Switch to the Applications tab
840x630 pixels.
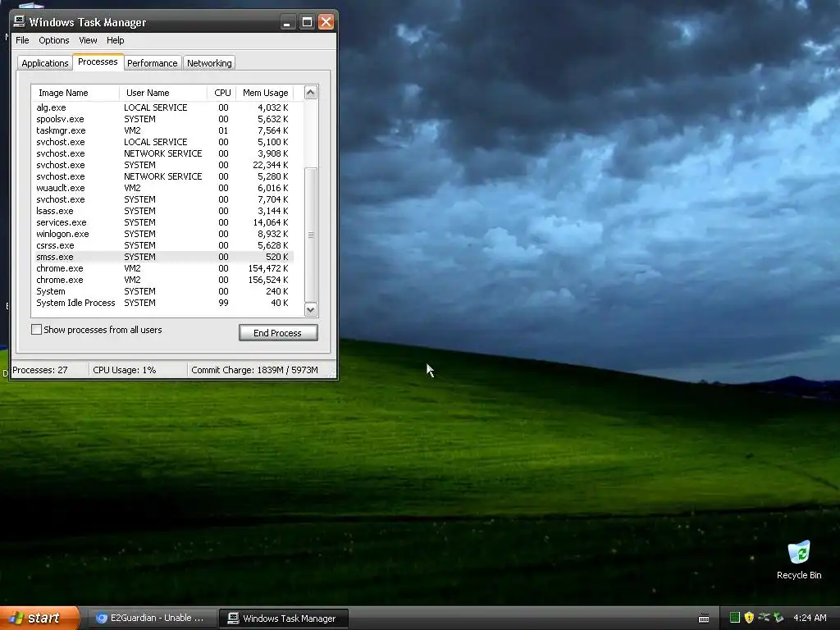coord(45,63)
